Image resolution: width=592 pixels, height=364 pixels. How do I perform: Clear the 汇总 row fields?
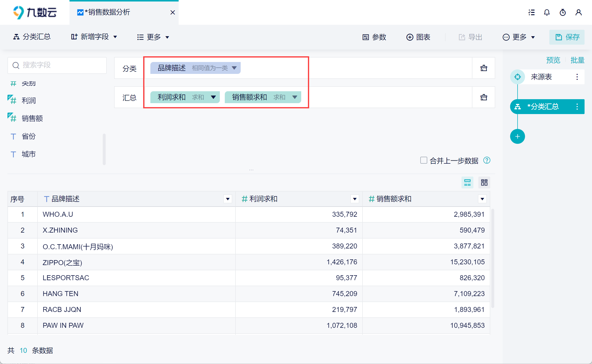coord(484,97)
